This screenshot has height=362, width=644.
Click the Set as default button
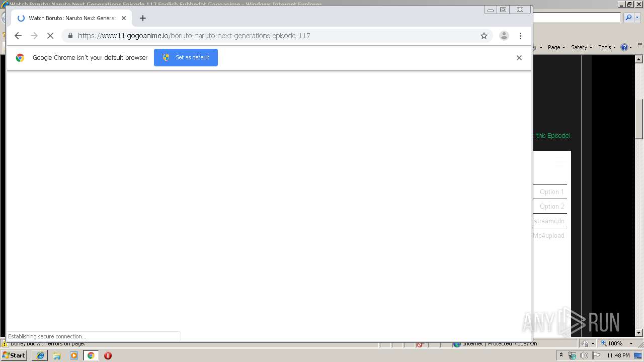tap(186, 57)
